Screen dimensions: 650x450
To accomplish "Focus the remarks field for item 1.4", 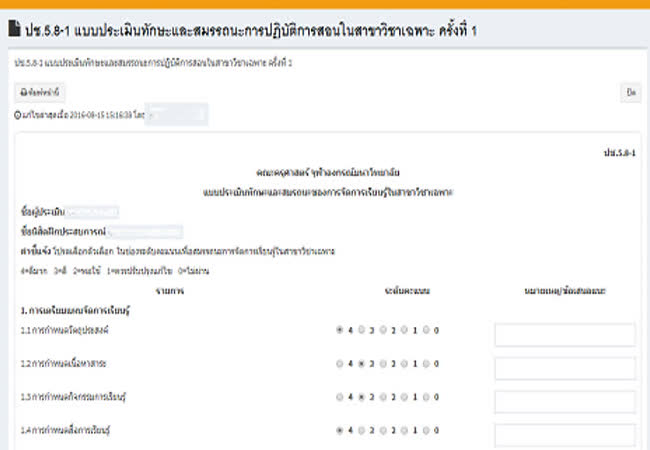I will 564,436.
